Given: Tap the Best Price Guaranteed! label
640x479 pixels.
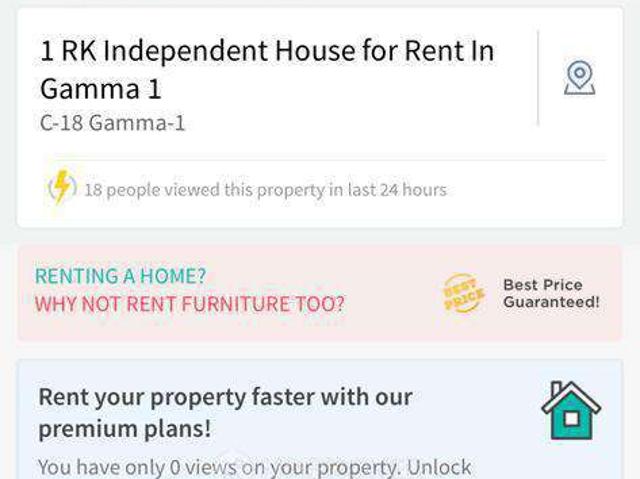Looking at the screenshot, I should tap(551, 293).
